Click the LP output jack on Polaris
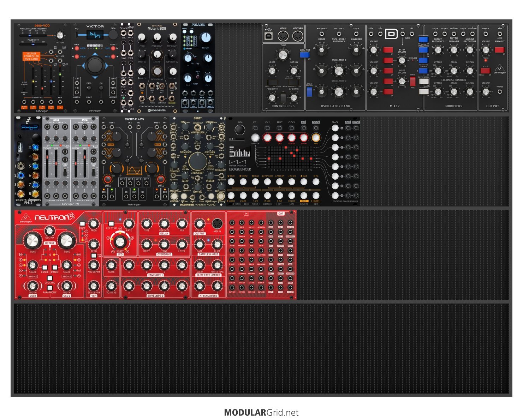The width and height of the screenshot is (523, 420). click(185, 102)
